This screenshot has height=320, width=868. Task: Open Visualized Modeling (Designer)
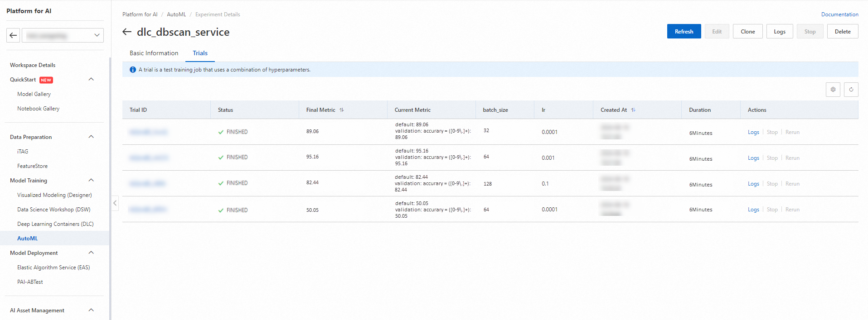tap(54, 195)
